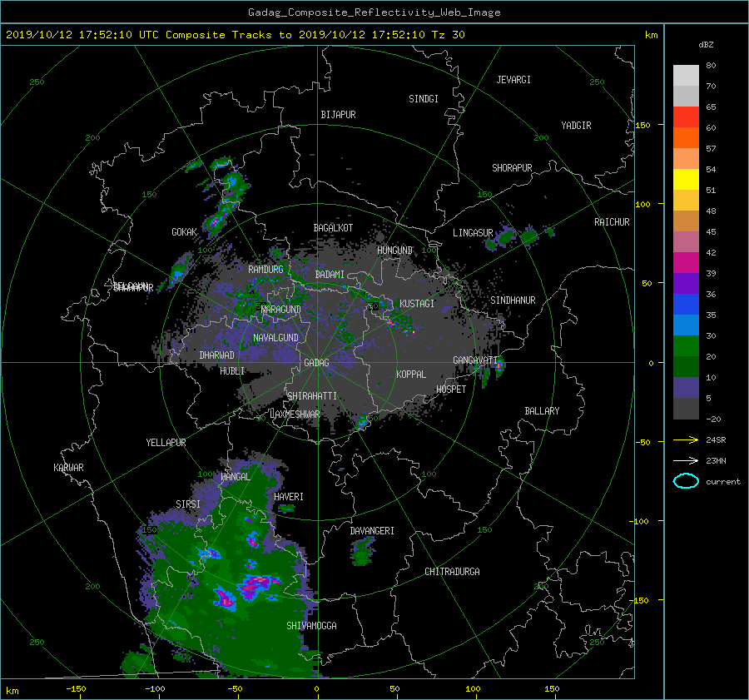Click the SHIVAMOGGA city label

(311, 626)
